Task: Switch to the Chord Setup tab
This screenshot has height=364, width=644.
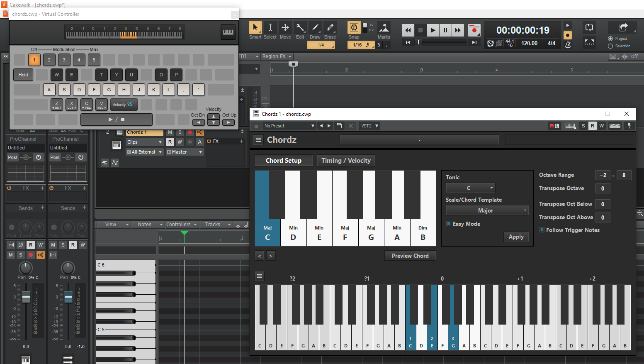Action: point(284,161)
